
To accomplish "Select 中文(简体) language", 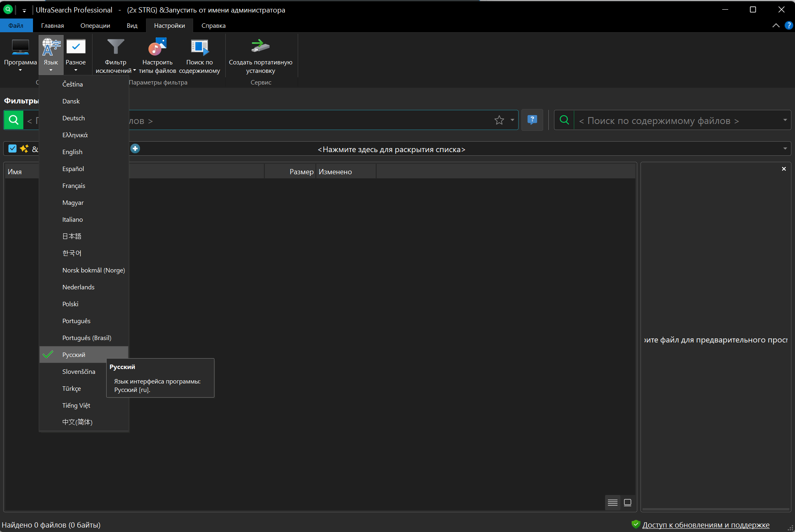I will coord(84,422).
